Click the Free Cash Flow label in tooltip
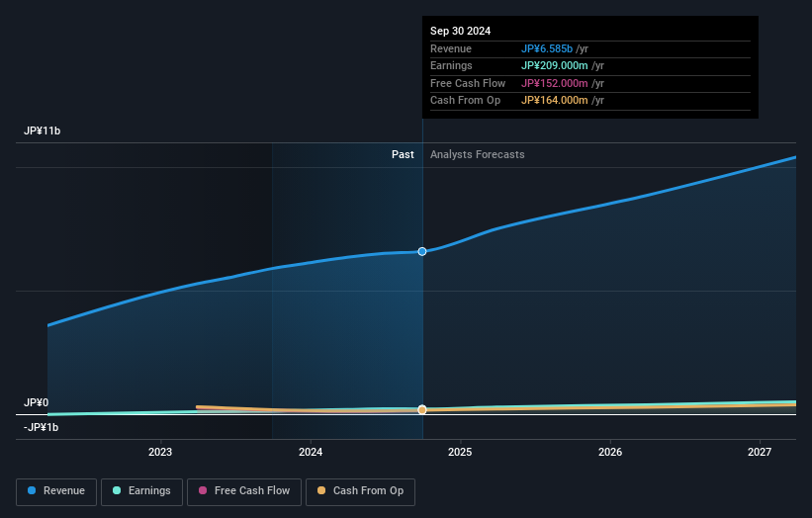812x518 pixels. tap(468, 83)
